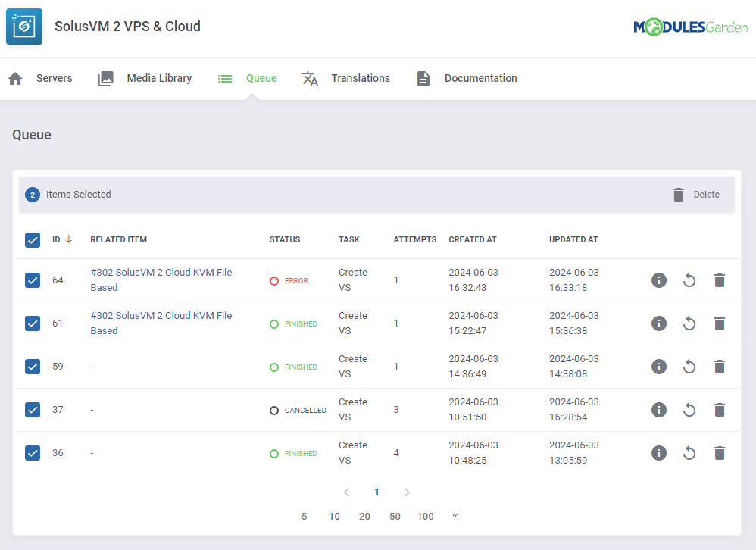Retry queue task 36
Screen dimensions: 756x550
coord(689,453)
